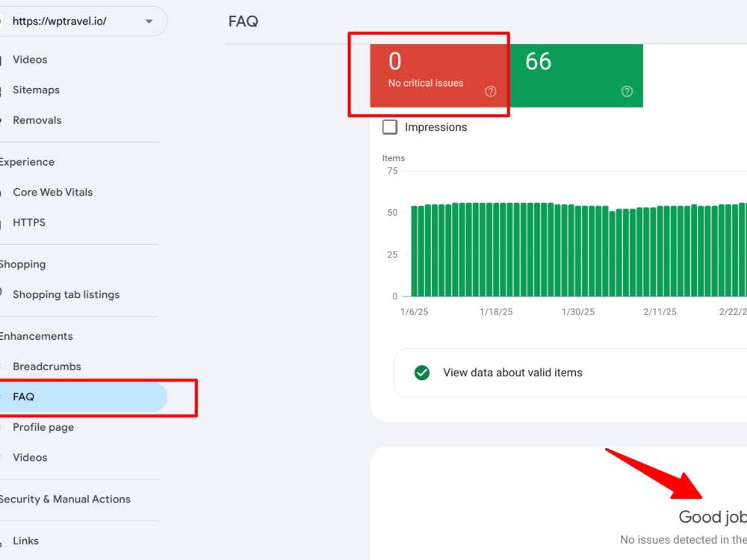This screenshot has width=747, height=560.
Task: Open Links in sidebar
Action: coord(25,541)
